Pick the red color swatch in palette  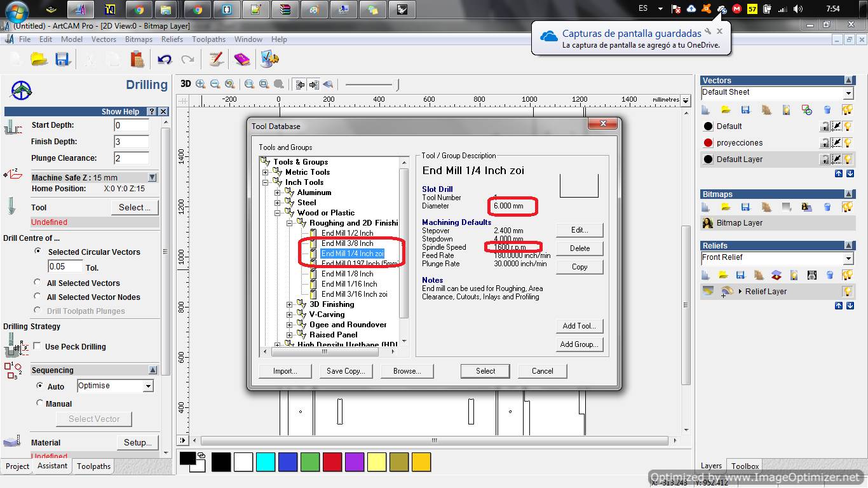(332, 462)
